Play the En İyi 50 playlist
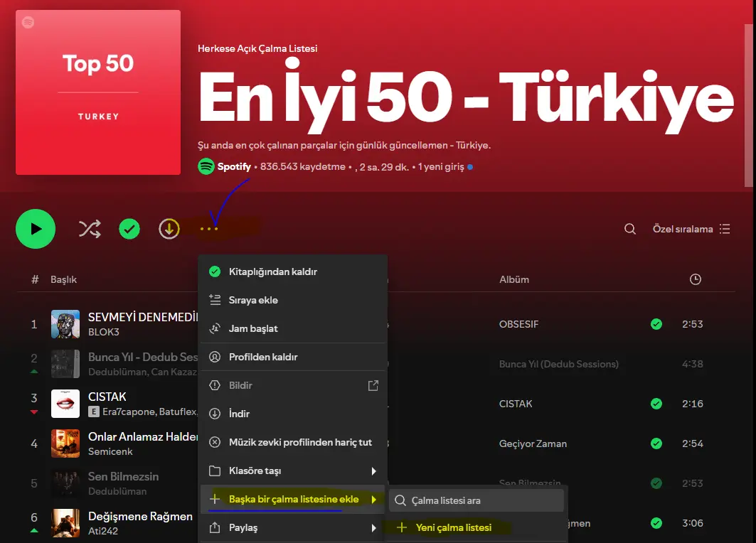This screenshot has height=543, width=756. pos(35,229)
